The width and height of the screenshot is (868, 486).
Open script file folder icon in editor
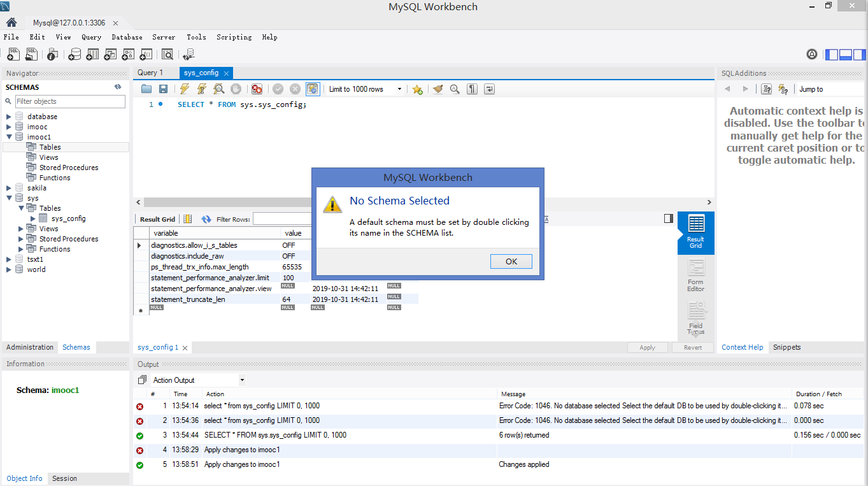(x=146, y=89)
